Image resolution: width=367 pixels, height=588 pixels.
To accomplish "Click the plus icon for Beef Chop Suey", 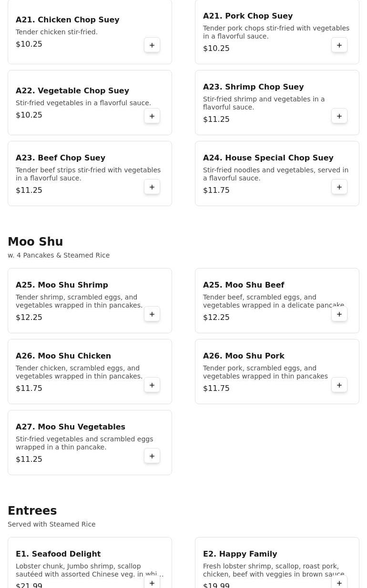I will click(x=152, y=187).
